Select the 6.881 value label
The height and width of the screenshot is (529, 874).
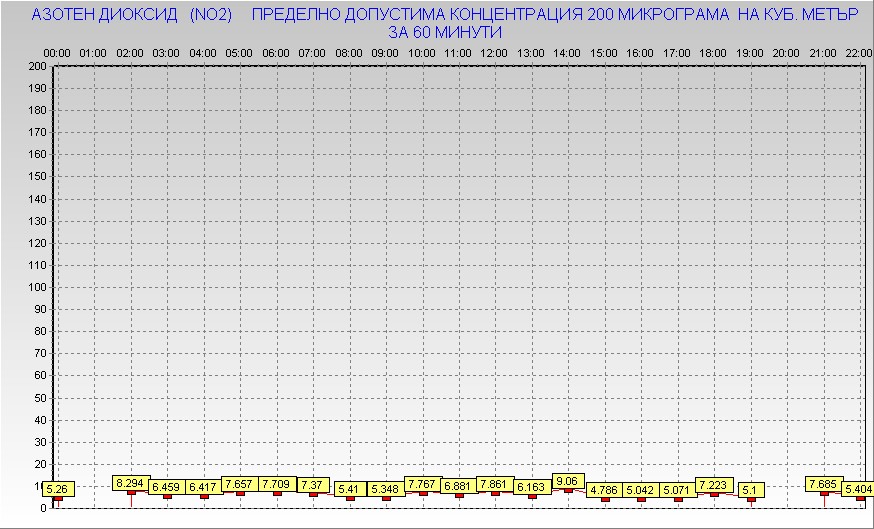tap(459, 486)
